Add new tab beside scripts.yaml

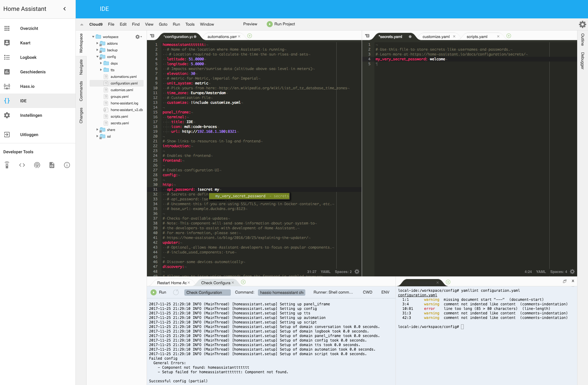pos(509,36)
